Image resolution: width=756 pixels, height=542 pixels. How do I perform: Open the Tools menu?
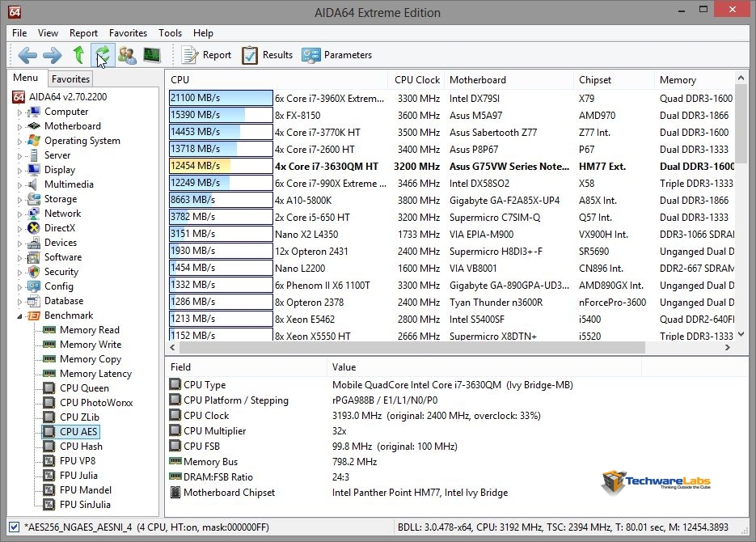170,33
